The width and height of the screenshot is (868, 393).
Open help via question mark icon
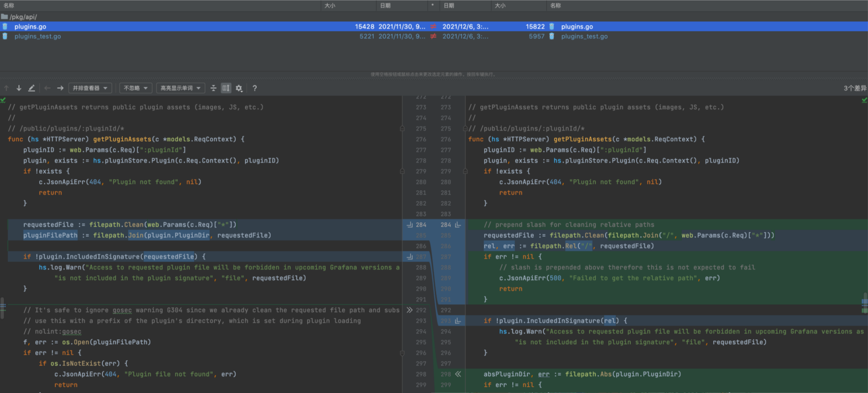(x=254, y=88)
